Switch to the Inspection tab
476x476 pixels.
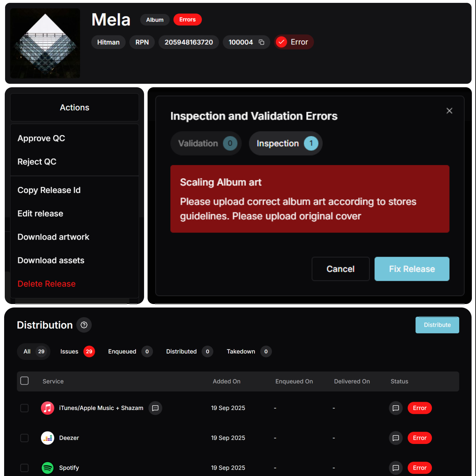pyautogui.click(x=285, y=143)
